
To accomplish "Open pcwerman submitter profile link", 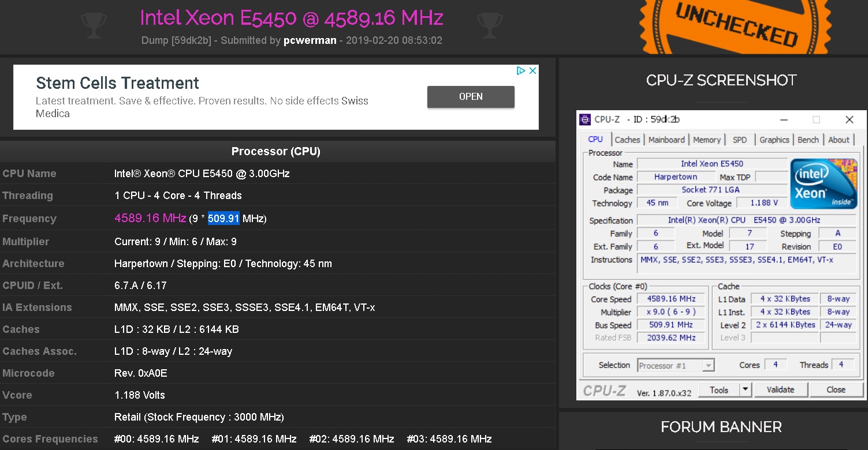I will [x=310, y=40].
